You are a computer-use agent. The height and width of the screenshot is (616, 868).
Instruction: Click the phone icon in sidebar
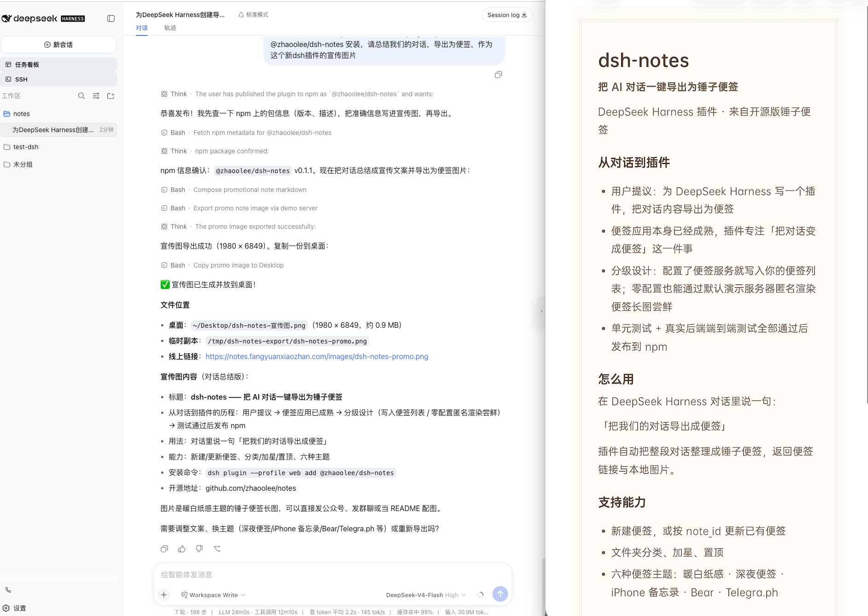8,590
